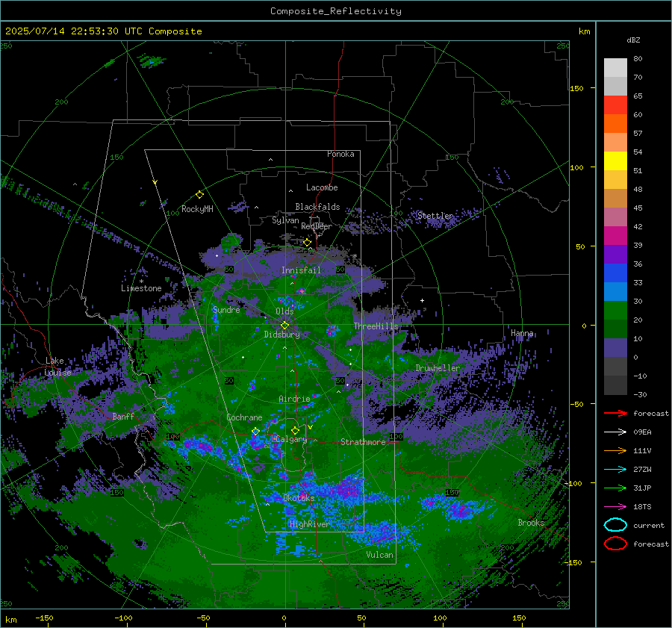Click the Limestone label

pyautogui.click(x=141, y=288)
